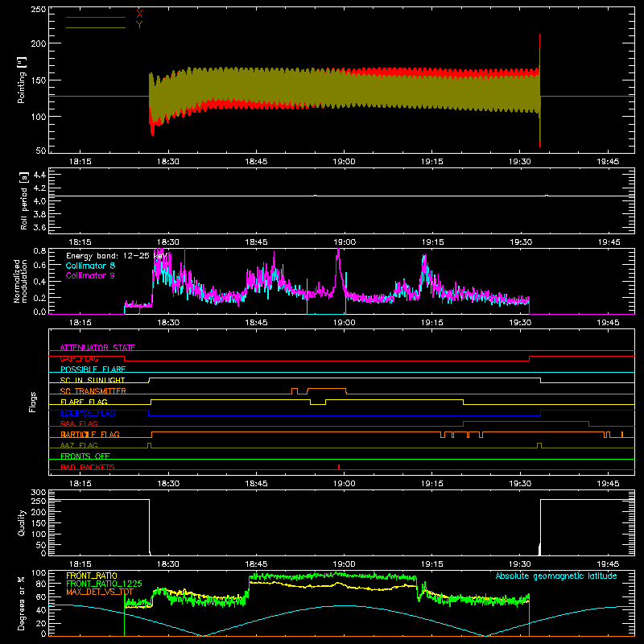
Task: Select the ATTENUATOR_STATE flag label
Action: pos(97,348)
